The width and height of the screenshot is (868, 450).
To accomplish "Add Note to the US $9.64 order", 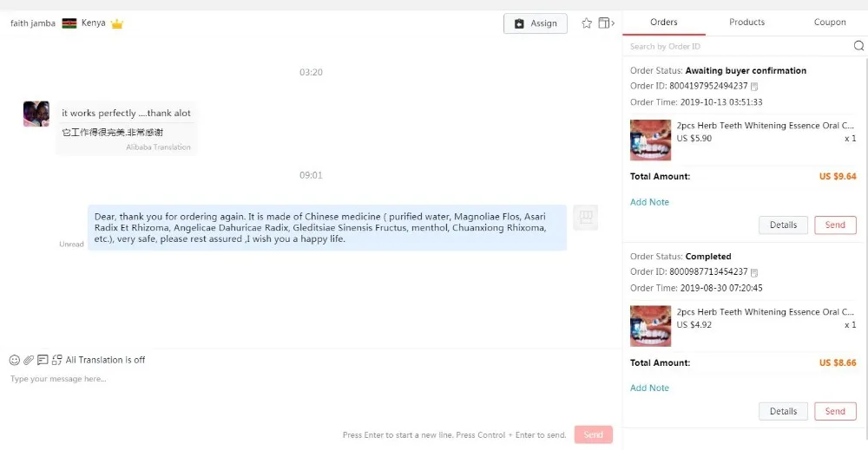I will click(649, 202).
